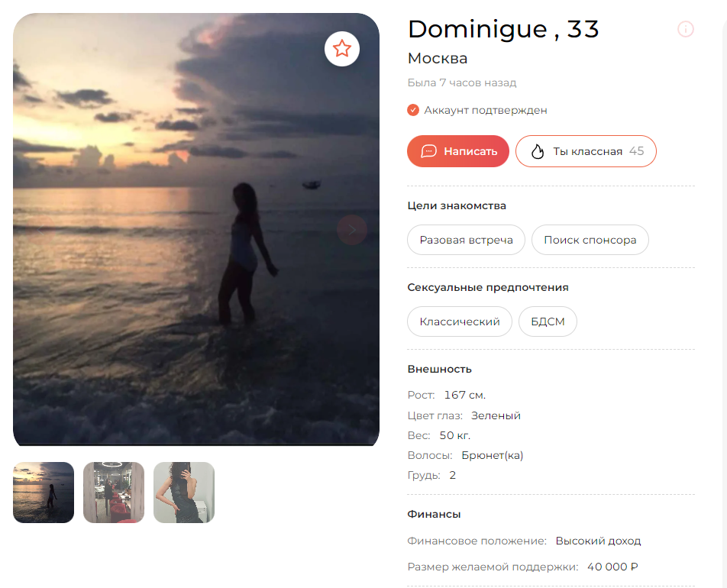This screenshot has width=727, height=588.
Task: Send a message via Написать button
Action: coord(458,151)
